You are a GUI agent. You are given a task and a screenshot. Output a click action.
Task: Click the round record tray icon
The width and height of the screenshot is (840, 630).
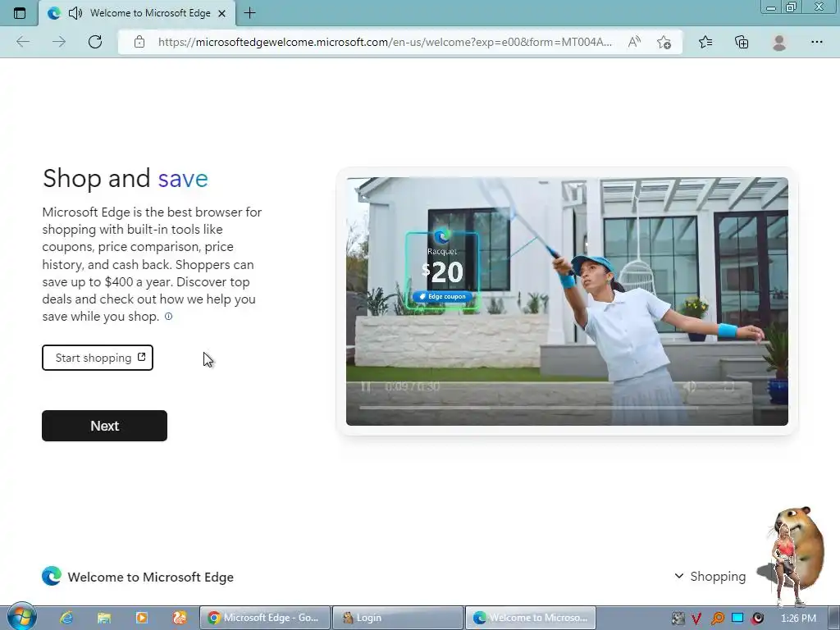pyautogui.click(x=757, y=619)
